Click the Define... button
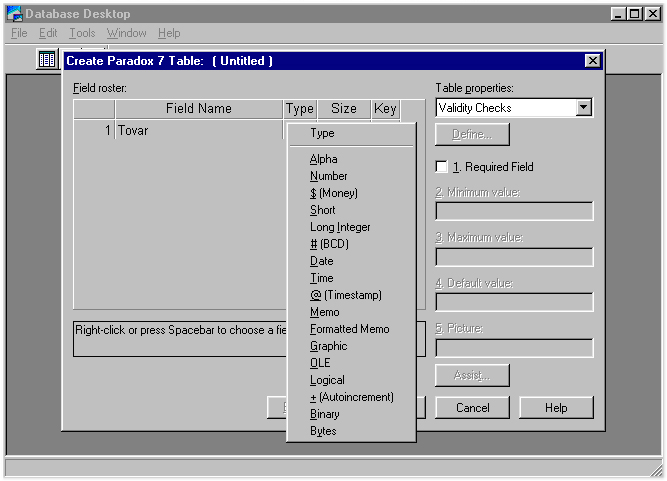This screenshot has height=481, width=667. coord(472,134)
